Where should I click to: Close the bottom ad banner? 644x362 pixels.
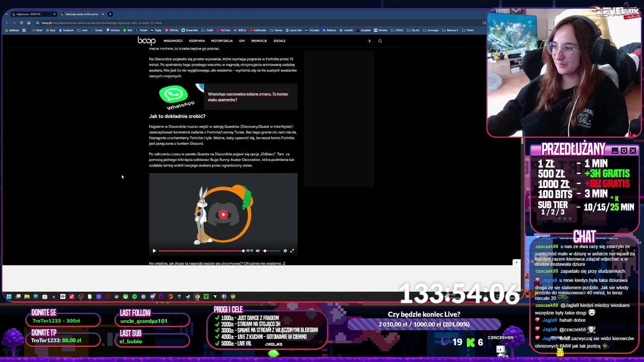[x=516, y=262]
